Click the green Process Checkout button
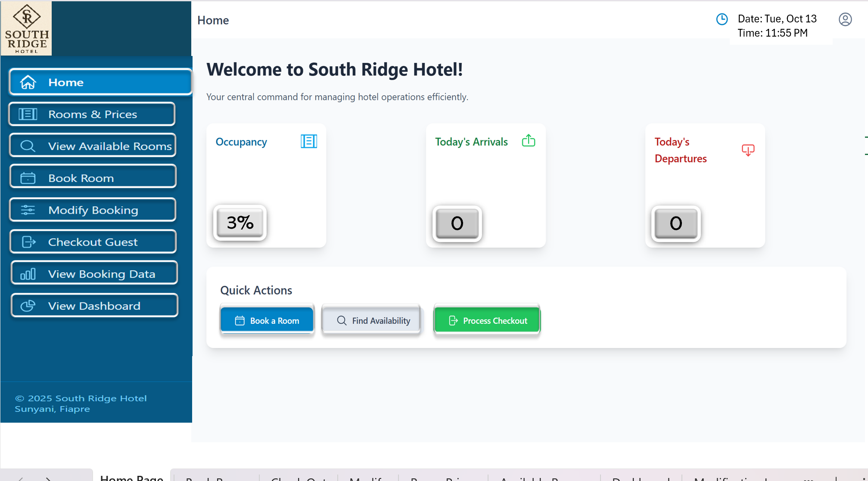Image resolution: width=868 pixels, height=481 pixels. coord(487,320)
